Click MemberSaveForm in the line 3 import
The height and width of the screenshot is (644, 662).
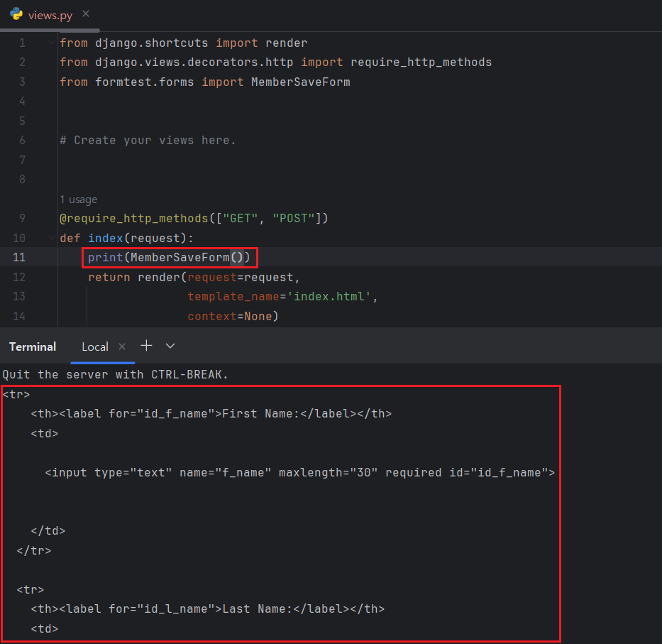300,82
